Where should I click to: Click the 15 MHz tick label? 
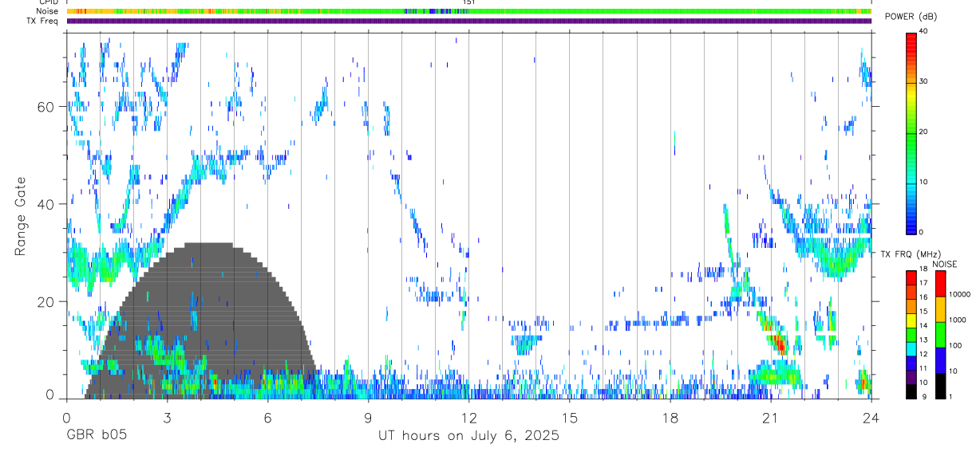point(923,312)
